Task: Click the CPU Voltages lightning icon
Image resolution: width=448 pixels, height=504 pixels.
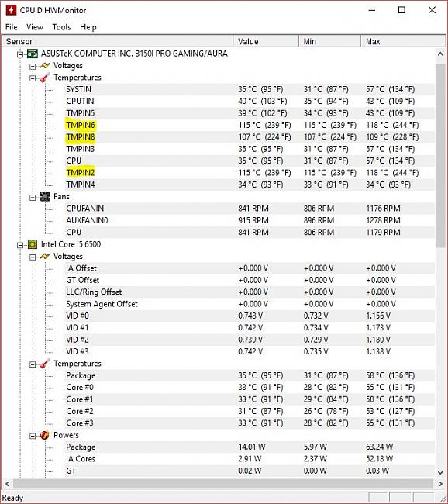Action: [45, 257]
